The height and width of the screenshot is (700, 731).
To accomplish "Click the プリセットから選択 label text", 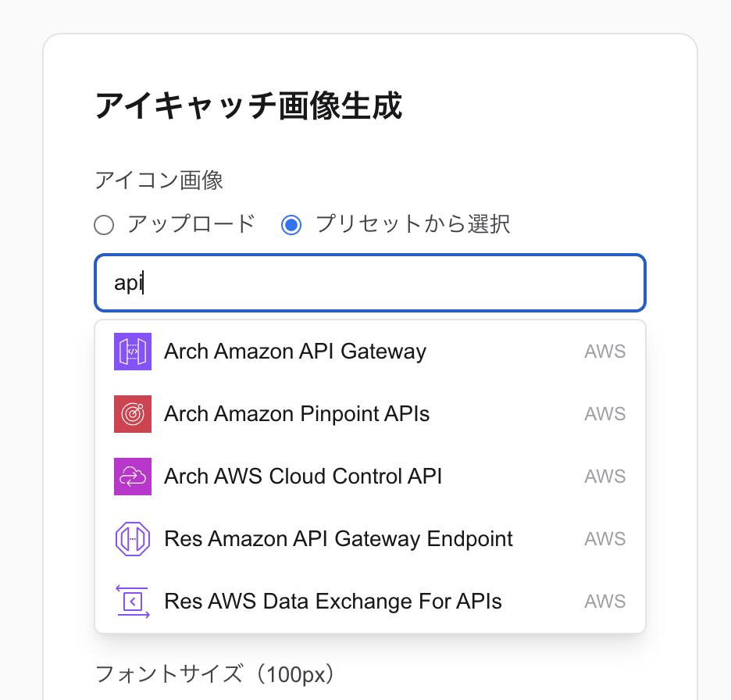I will click(413, 224).
